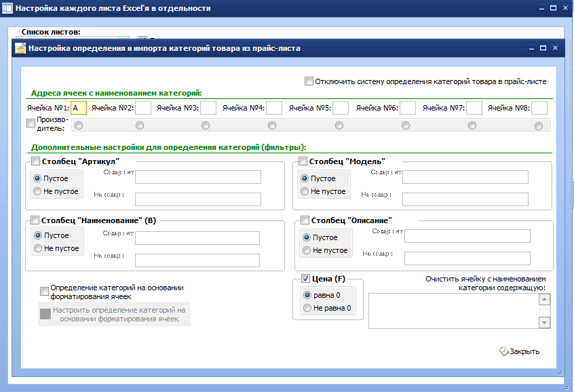This screenshot has height=392, width=574.
Task: Click the category import dialog title icon
Action: tap(20, 48)
